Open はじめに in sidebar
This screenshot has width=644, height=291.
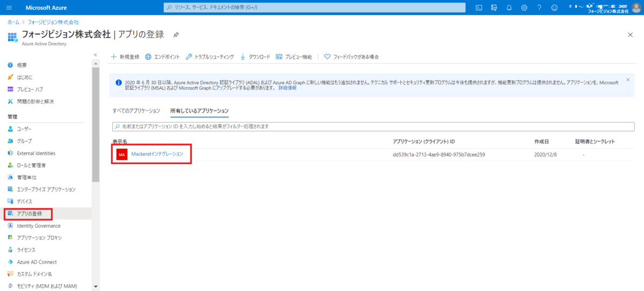point(25,77)
